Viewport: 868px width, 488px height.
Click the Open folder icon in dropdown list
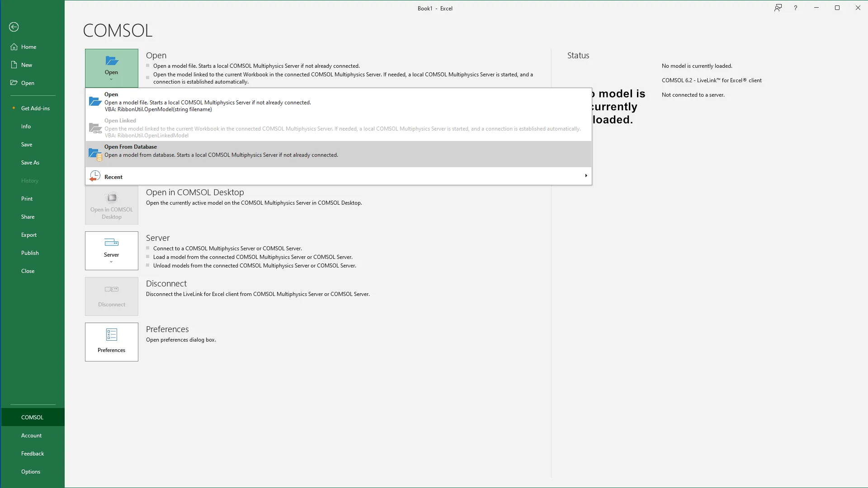pyautogui.click(x=95, y=102)
